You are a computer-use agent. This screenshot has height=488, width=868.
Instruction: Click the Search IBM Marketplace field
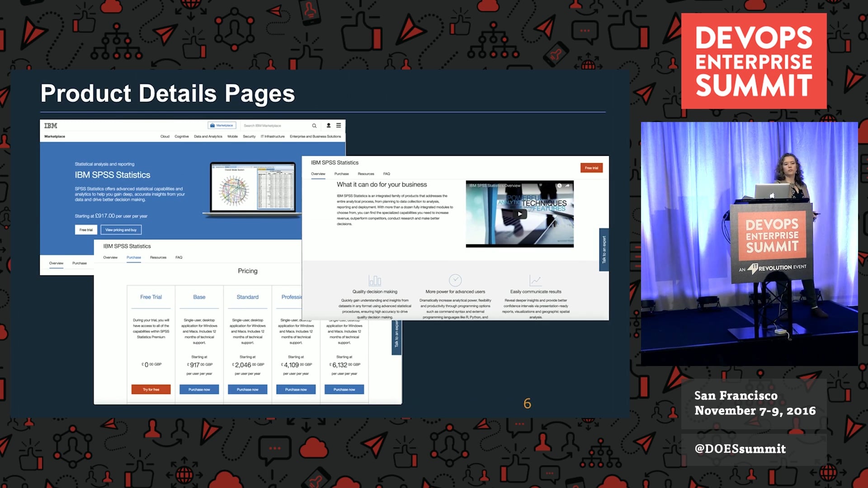[276, 126]
